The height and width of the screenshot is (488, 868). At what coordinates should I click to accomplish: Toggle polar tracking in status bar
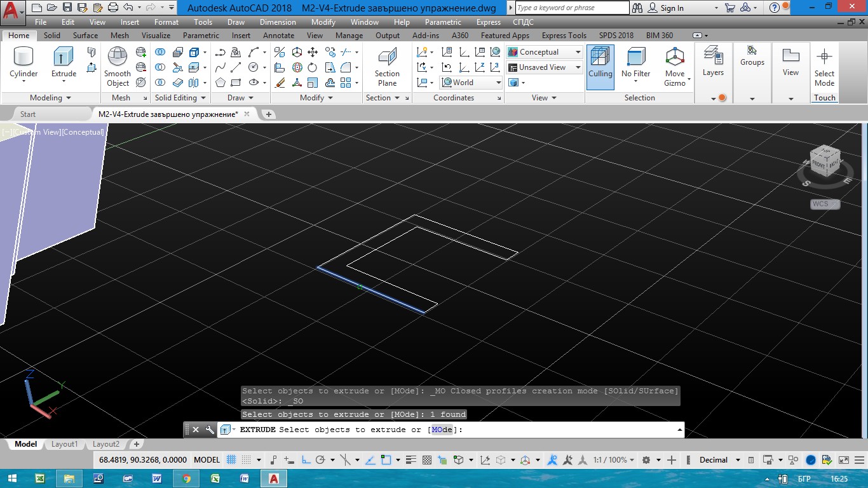point(320,460)
